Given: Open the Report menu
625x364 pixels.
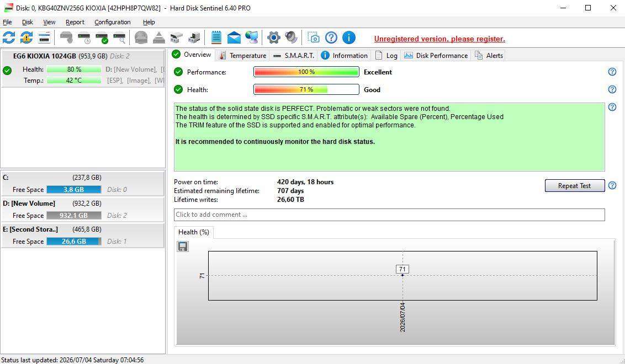Looking at the screenshot, I should [75, 22].
